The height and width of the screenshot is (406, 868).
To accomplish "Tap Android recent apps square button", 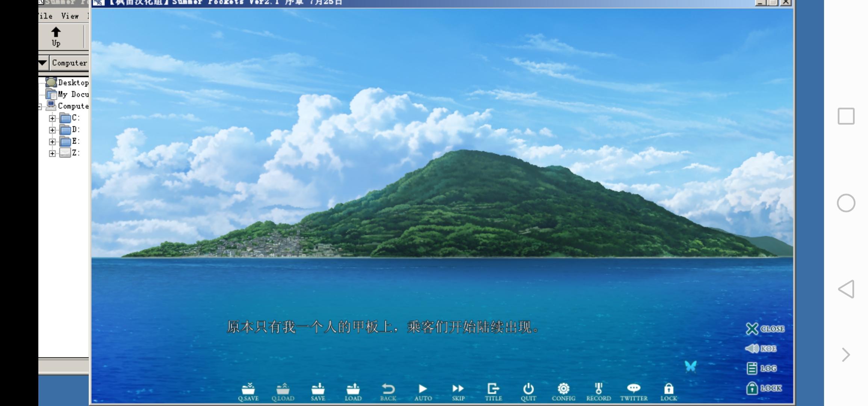I will pos(846,116).
